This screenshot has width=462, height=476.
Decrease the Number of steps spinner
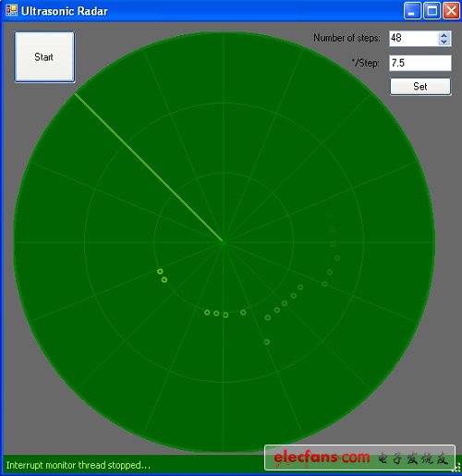444,42
